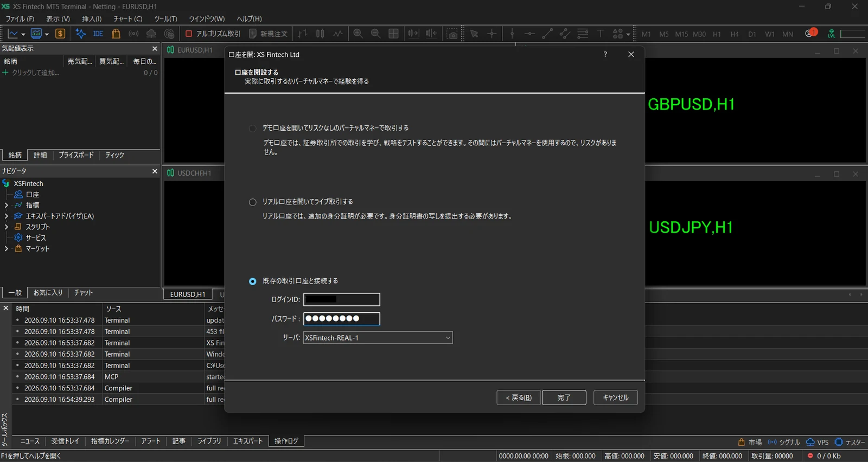The height and width of the screenshot is (462, 868).
Task: Click the 完了 finish button
Action: click(x=564, y=397)
